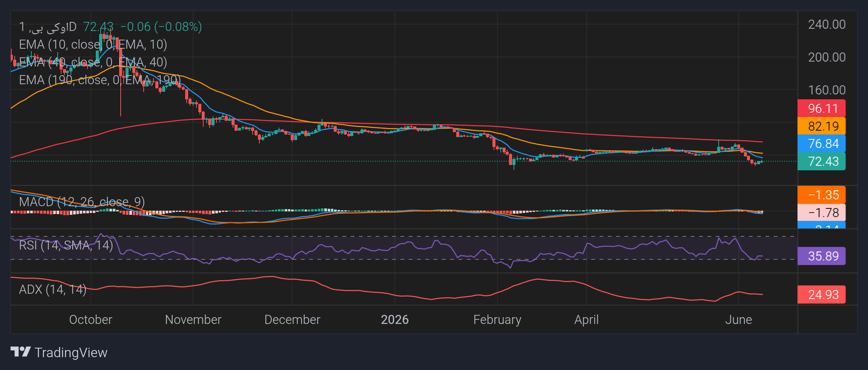This screenshot has height=370, width=868.
Task: Select the EMA (190, close) indicator legend
Action: pyautogui.click(x=100, y=80)
